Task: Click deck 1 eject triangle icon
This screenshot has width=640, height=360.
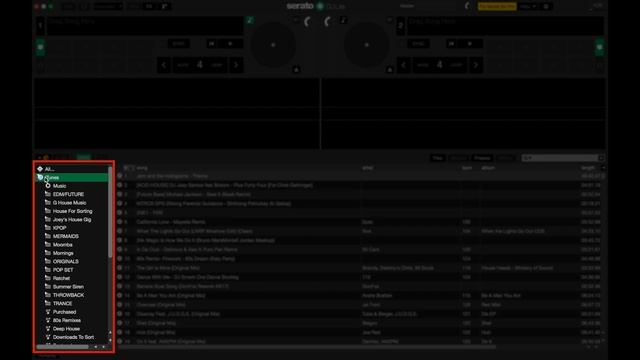Action: [296, 70]
